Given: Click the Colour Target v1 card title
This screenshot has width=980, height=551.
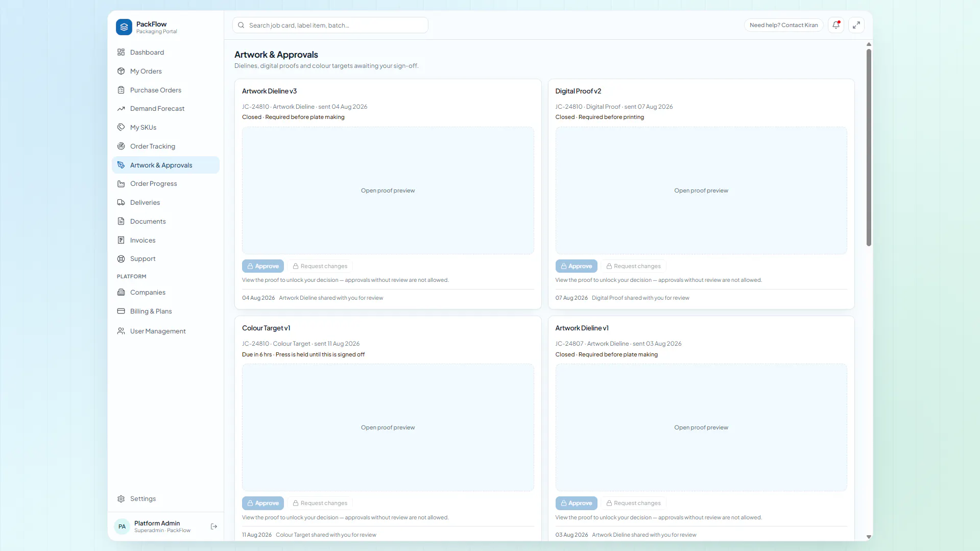Looking at the screenshot, I should point(266,328).
